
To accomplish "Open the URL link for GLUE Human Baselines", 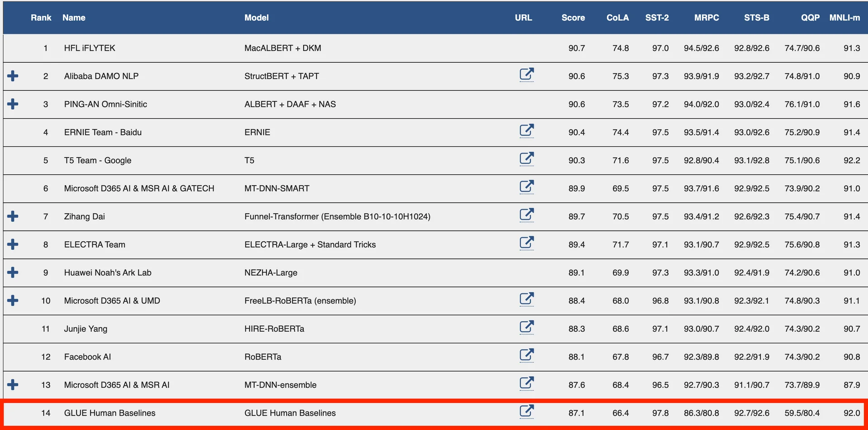I will pyautogui.click(x=527, y=411).
